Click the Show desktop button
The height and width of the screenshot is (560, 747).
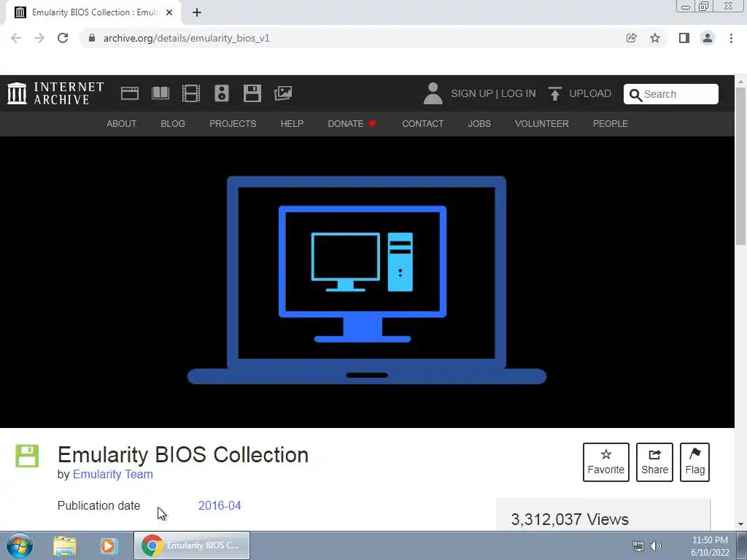pyautogui.click(x=742, y=546)
